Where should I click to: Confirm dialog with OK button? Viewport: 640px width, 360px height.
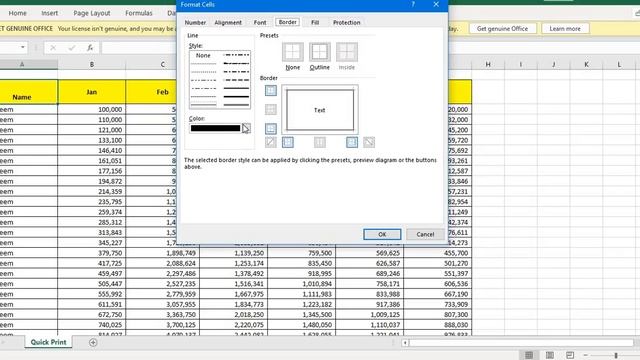(x=382, y=234)
